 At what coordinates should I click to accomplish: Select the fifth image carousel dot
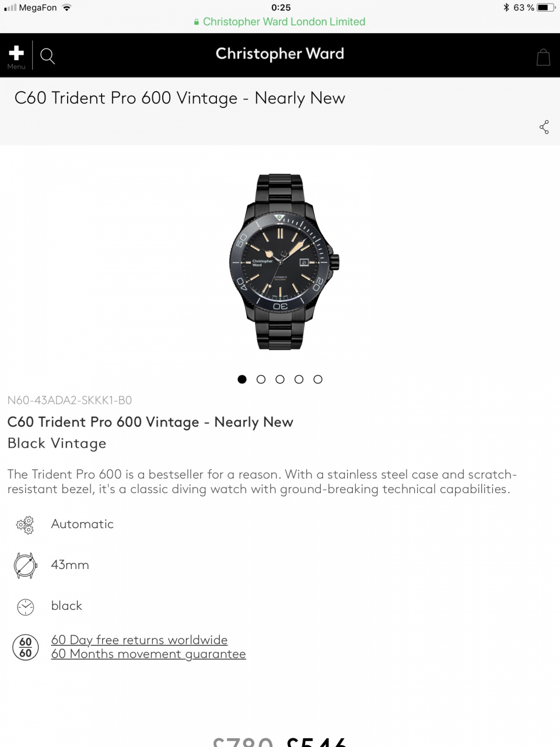click(318, 379)
